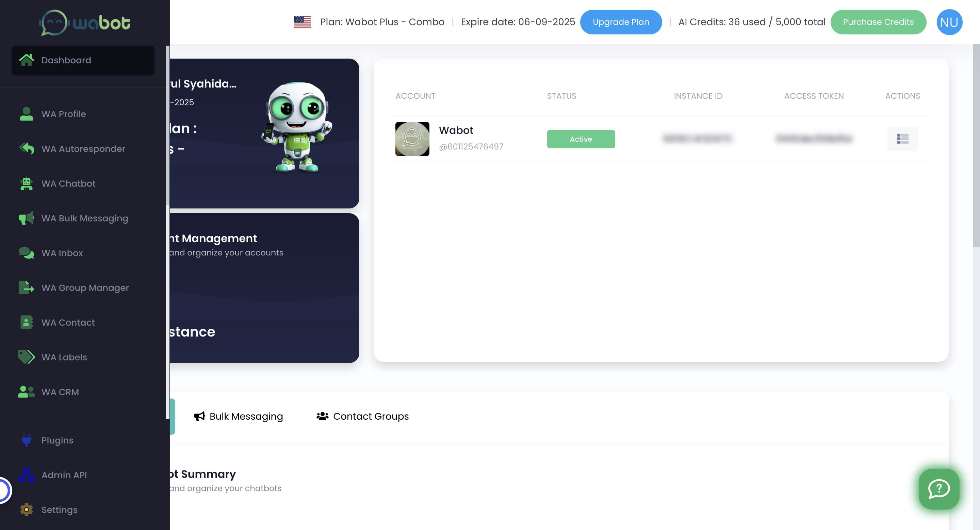
Task: Open the WA Inbox chat bubbles icon
Action: (x=26, y=253)
